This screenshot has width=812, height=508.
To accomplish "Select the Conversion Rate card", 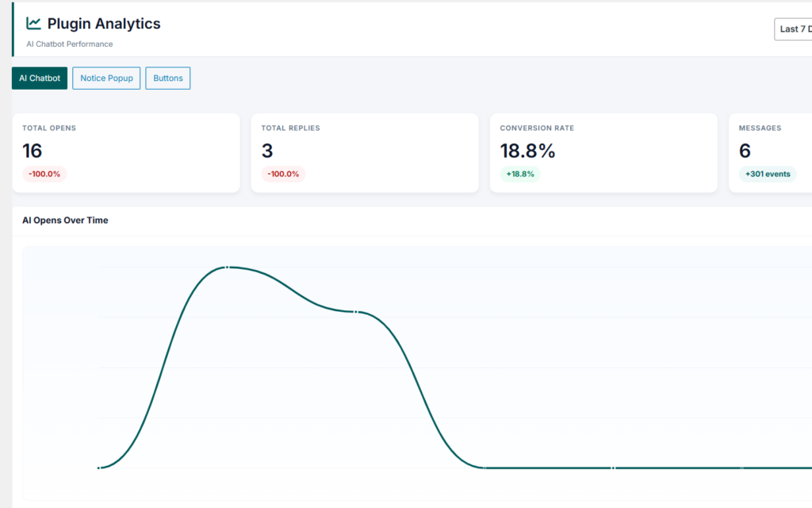I will tap(603, 153).
